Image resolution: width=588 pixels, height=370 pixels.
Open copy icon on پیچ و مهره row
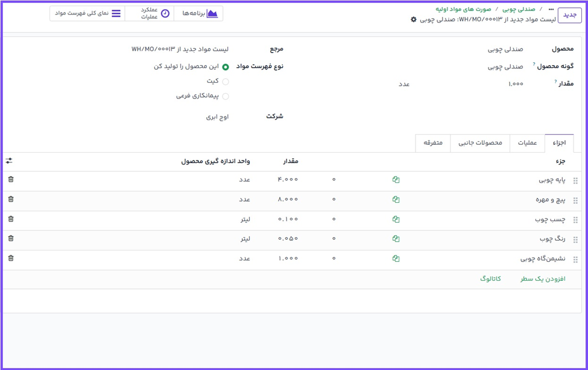pyautogui.click(x=396, y=200)
